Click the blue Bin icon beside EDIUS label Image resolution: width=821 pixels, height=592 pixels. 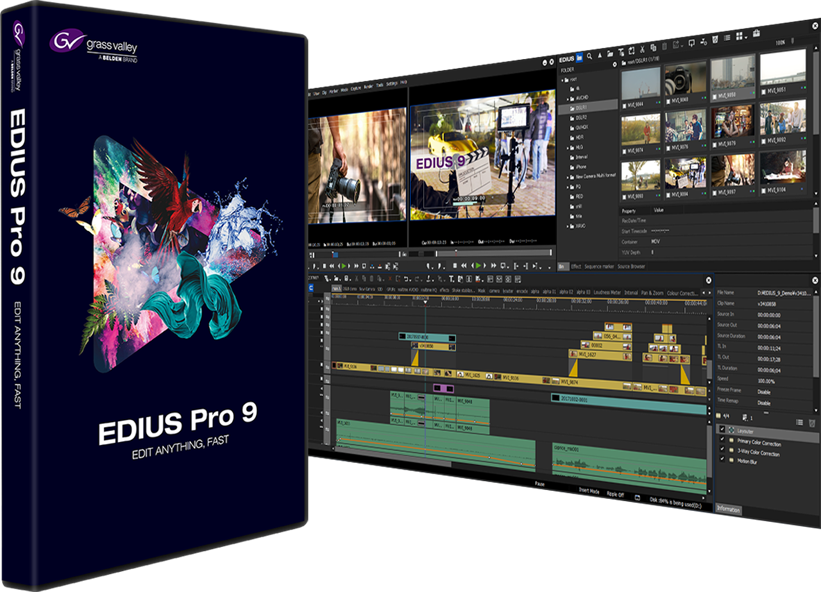point(579,58)
